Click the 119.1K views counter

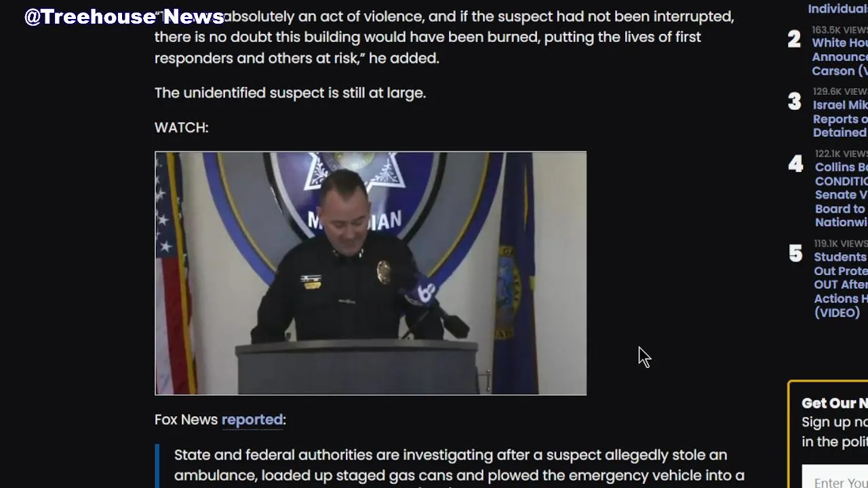(841, 243)
